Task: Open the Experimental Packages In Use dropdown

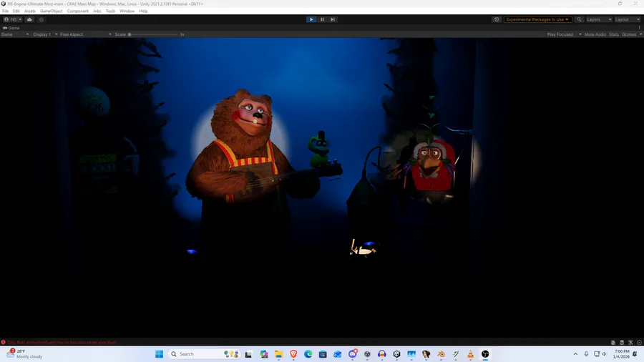Action: pos(537,19)
